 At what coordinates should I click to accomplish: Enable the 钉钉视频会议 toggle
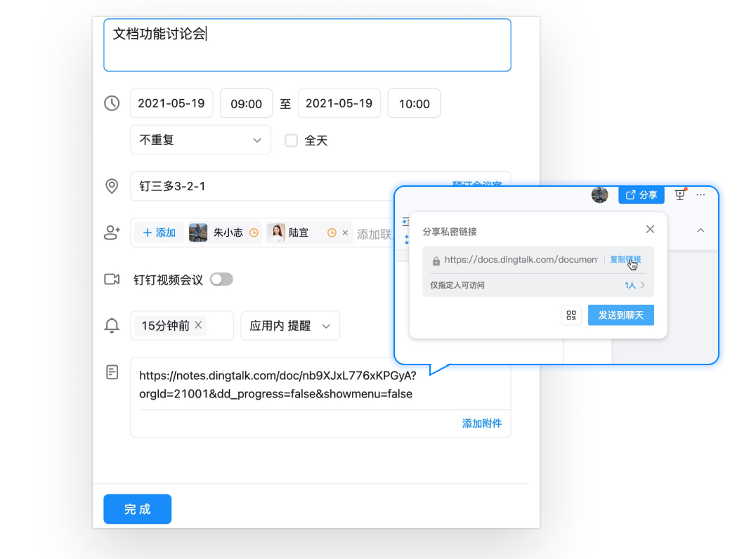(221, 279)
